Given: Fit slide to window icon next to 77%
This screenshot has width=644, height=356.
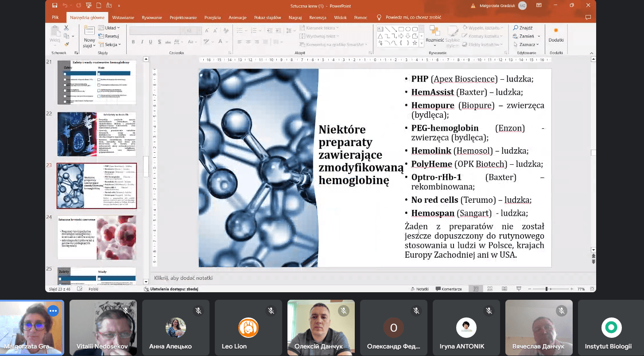Looking at the screenshot, I should tap(592, 289).
